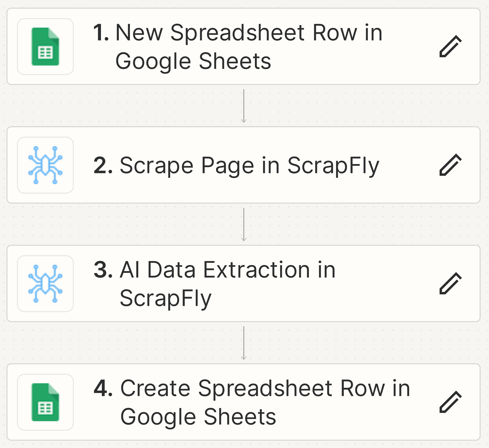Image resolution: width=489 pixels, height=448 pixels.
Task: Click the Google Sheets icon on step 4
Action: pos(46,402)
